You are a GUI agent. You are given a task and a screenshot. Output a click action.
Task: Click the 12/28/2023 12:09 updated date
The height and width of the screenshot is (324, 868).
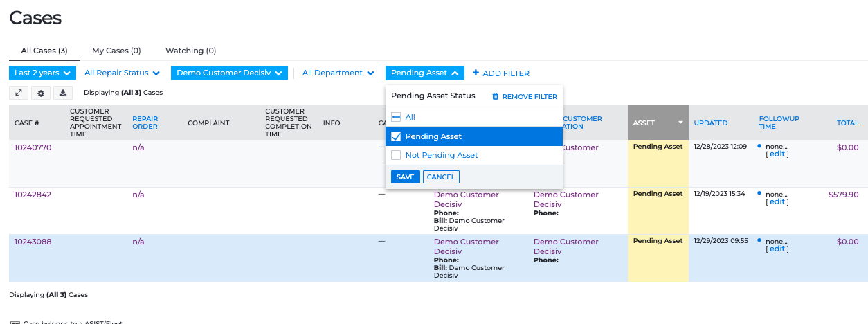tap(720, 147)
